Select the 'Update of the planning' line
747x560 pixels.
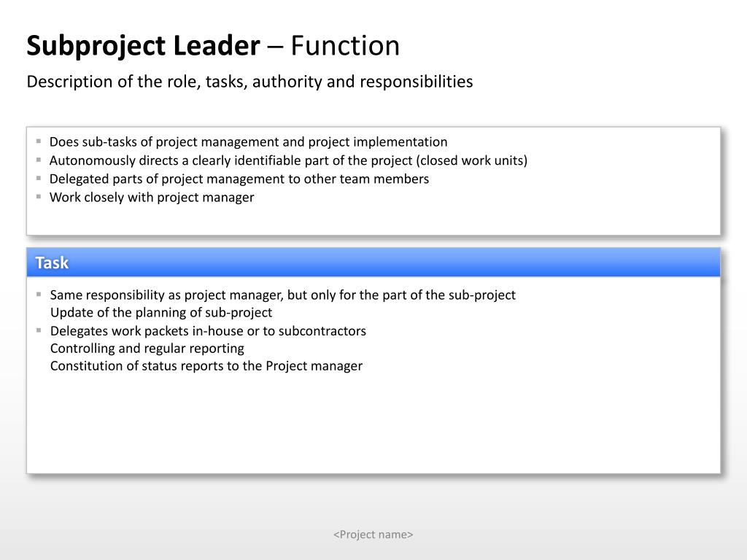pos(161,313)
